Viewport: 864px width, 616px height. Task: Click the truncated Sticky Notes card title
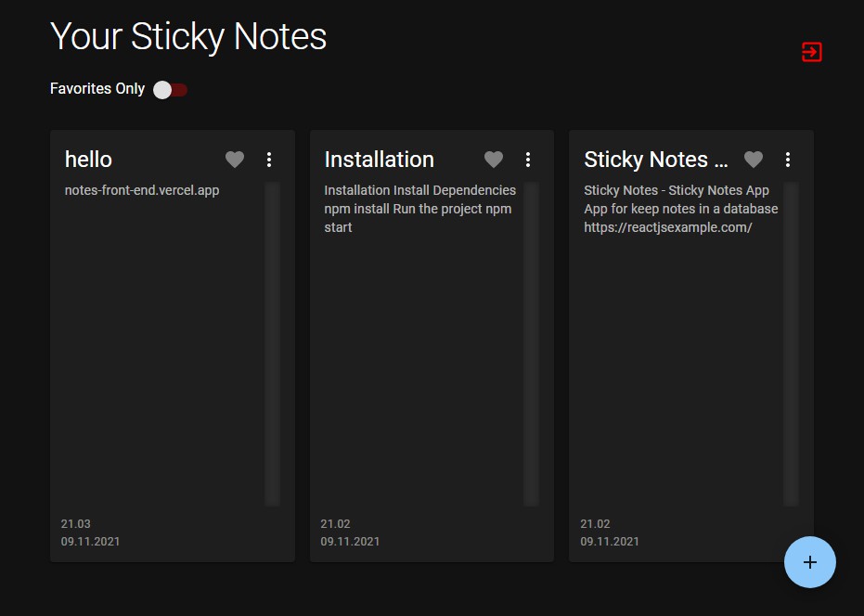point(655,160)
